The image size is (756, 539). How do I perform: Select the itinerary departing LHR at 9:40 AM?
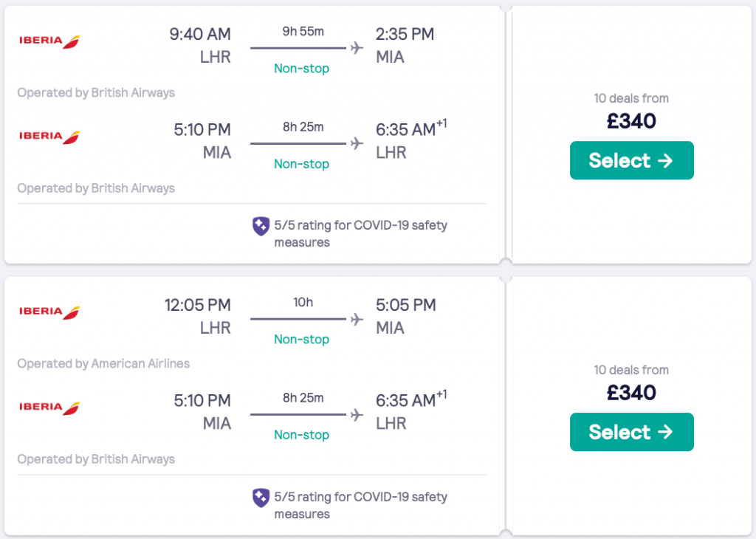tap(631, 160)
